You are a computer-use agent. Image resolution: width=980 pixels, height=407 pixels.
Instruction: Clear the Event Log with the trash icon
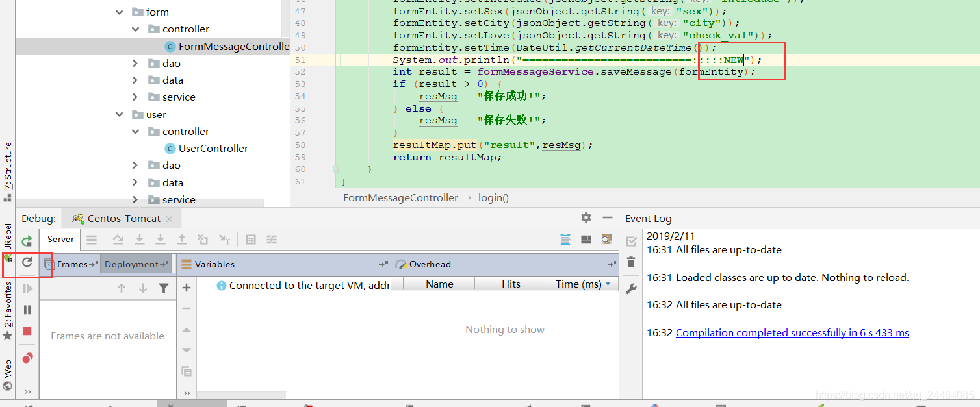coord(631,262)
